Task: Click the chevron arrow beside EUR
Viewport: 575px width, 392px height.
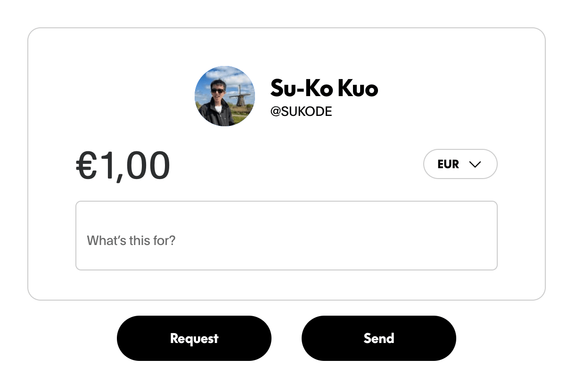Action: (x=475, y=164)
